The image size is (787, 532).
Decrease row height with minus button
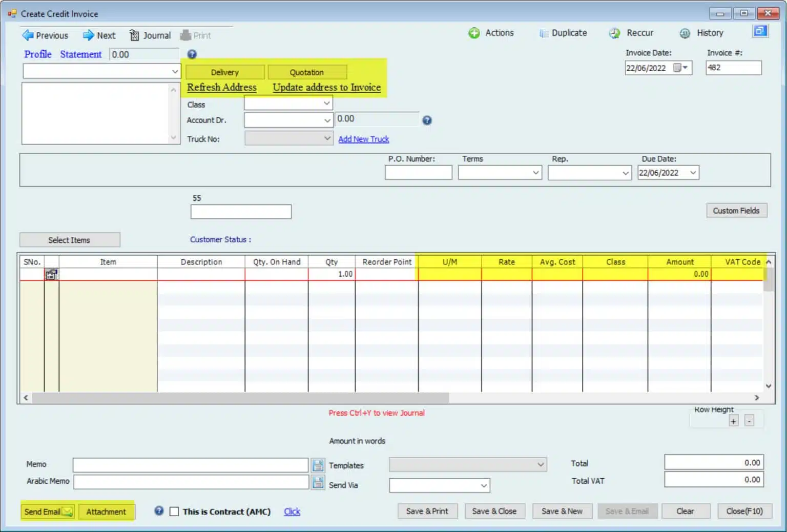click(x=749, y=421)
